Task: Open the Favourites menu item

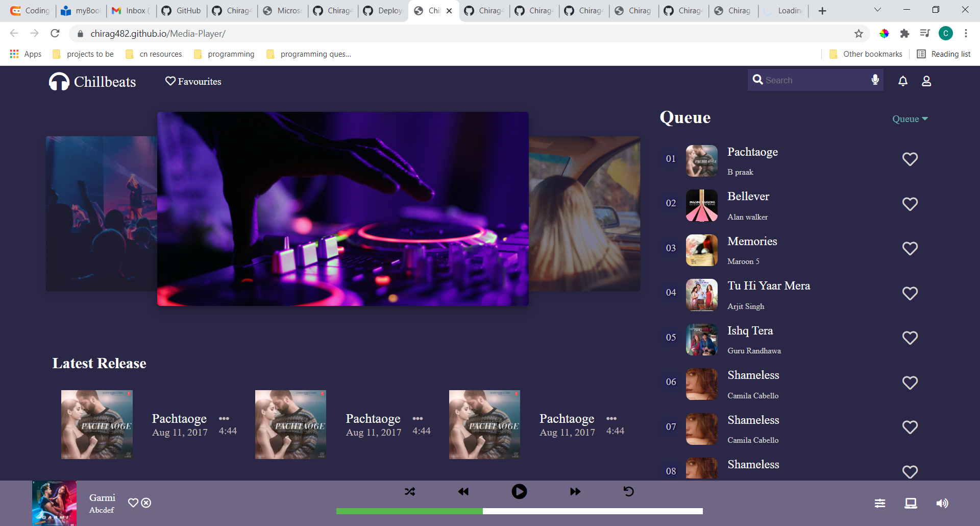Action: [x=193, y=82]
